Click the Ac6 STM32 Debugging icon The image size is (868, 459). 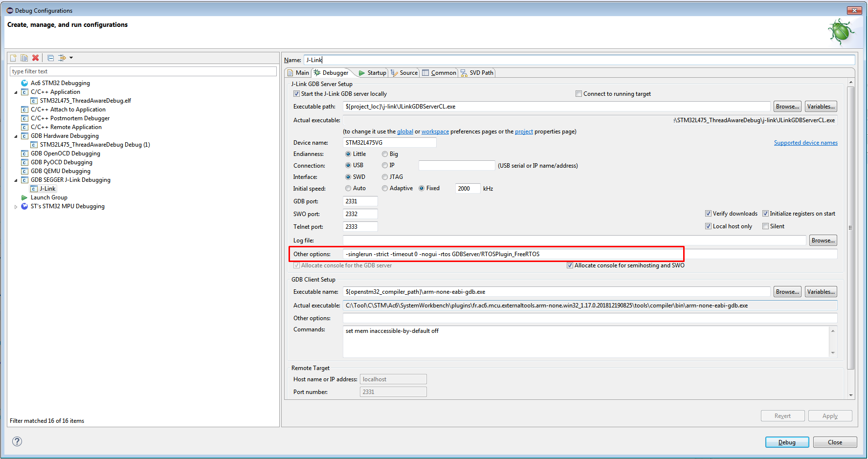tap(24, 83)
